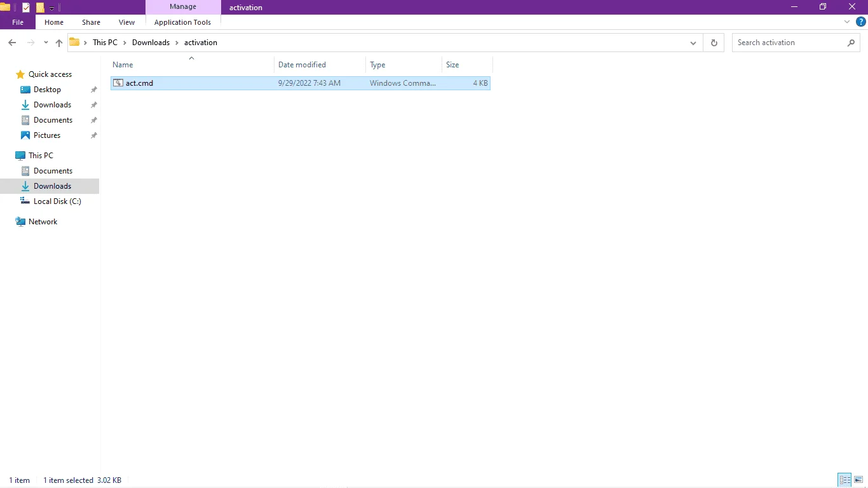Viewport: 868px width, 488px height.
Task: Expand the ribbon with the chevron
Action: pos(846,22)
